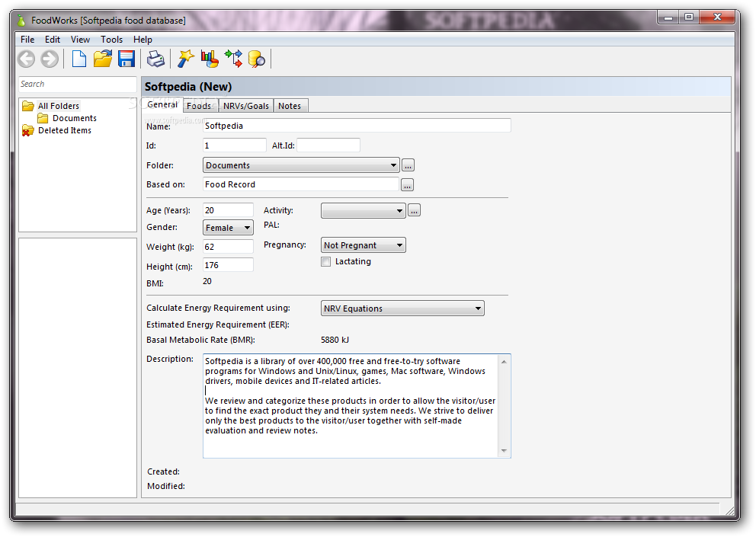Click the BMI value 20
The image size is (756, 537).
(x=207, y=282)
